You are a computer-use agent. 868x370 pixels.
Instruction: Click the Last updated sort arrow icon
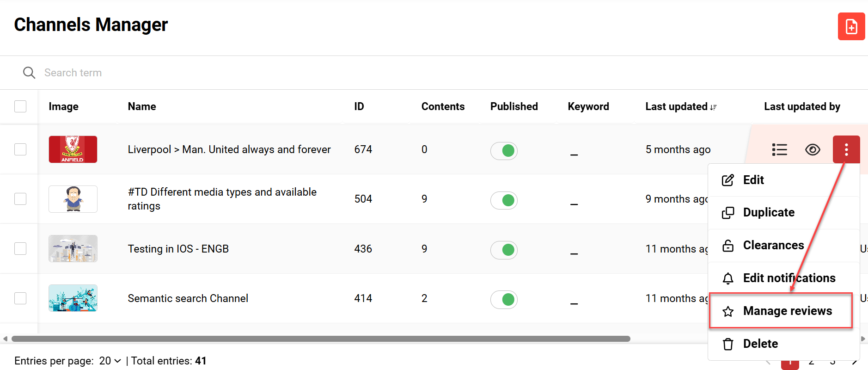714,107
